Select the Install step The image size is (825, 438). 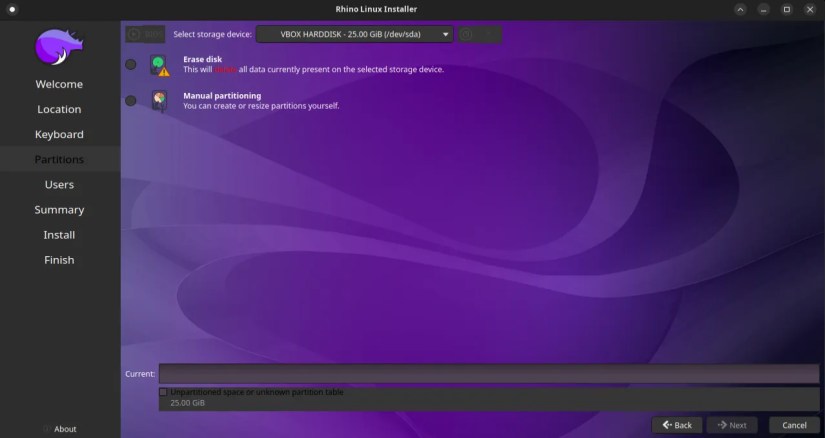point(59,235)
